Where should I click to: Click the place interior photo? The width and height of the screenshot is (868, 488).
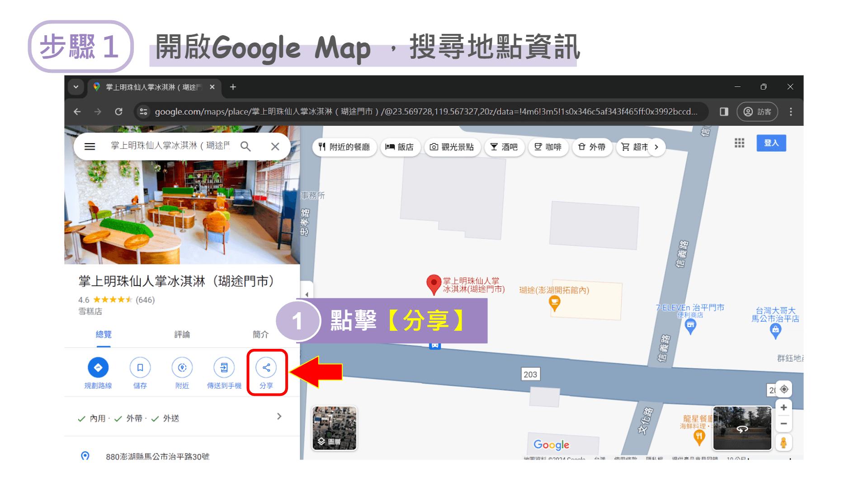click(182, 212)
